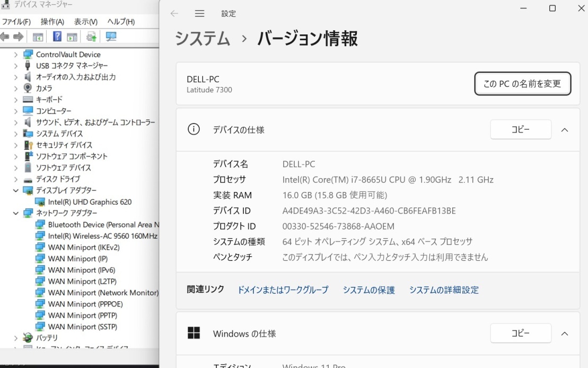Click the processor value Intel(R) Core(TM) i7-8665U

click(388, 180)
